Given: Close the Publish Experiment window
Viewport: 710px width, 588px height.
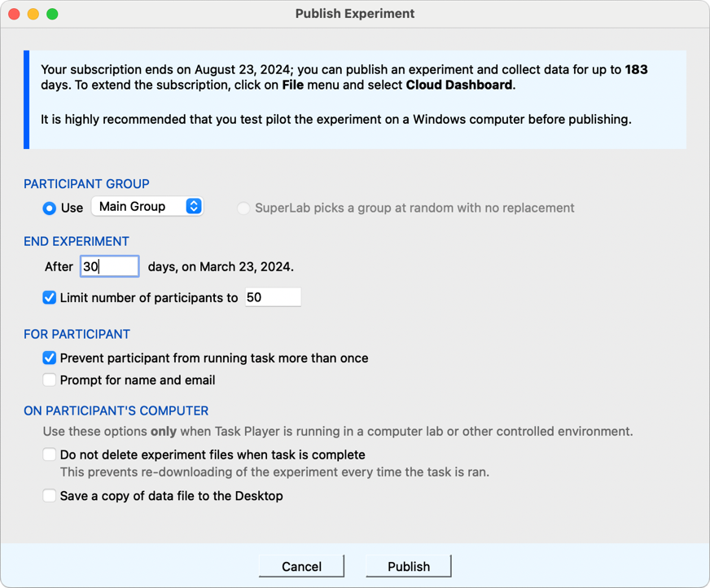Looking at the screenshot, I should 14,14.
